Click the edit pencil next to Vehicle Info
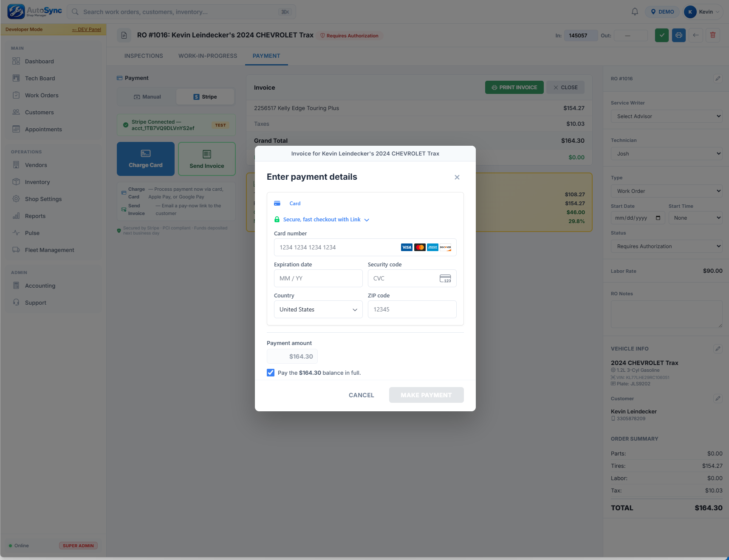Screen dimensions: 729x560 (718, 348)
